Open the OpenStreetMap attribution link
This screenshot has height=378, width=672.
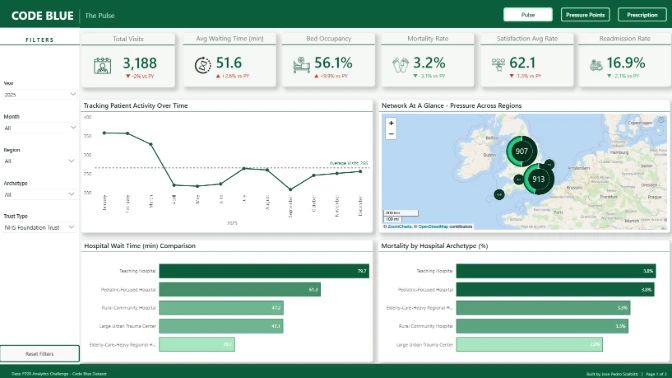[x=433, y=226]
